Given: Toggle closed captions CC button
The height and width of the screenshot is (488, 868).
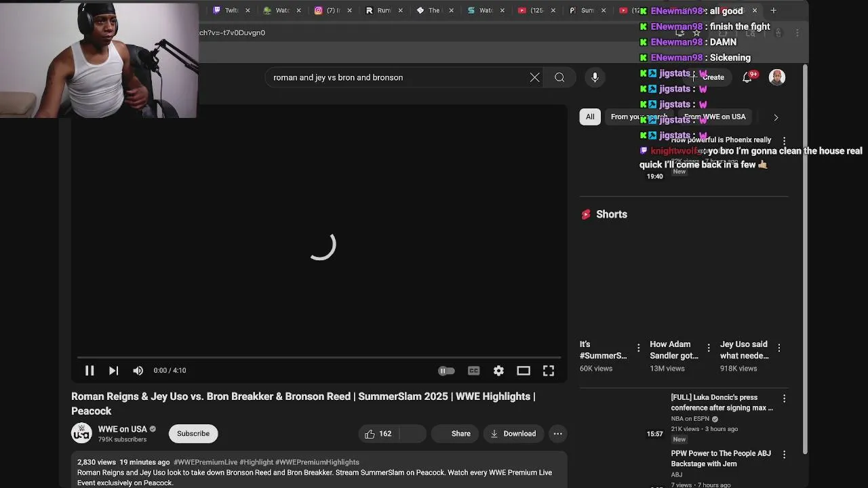Looking at the screenshot, I should pyautogui.click(x=473, y=371).
